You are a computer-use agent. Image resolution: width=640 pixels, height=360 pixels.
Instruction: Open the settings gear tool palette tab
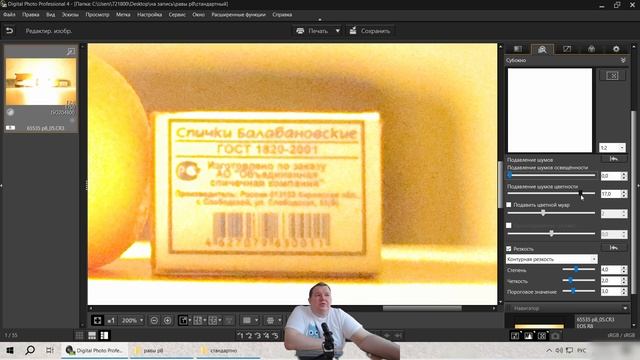(x=616, y=49)
